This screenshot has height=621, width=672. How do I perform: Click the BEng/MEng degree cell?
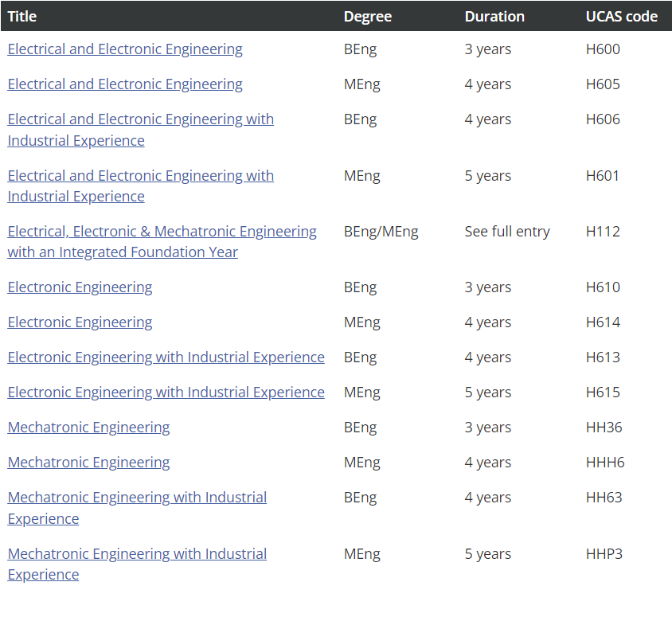tap(381, 232)
